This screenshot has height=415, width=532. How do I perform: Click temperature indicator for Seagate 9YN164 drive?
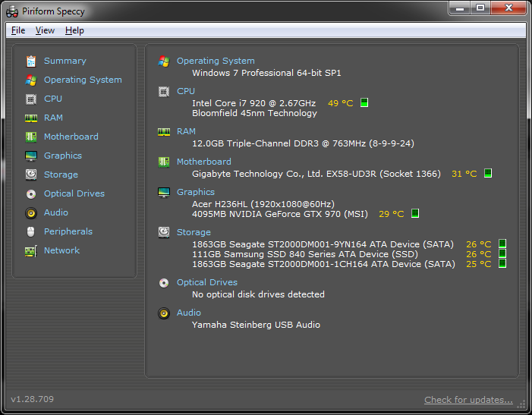tap(502, 244)
